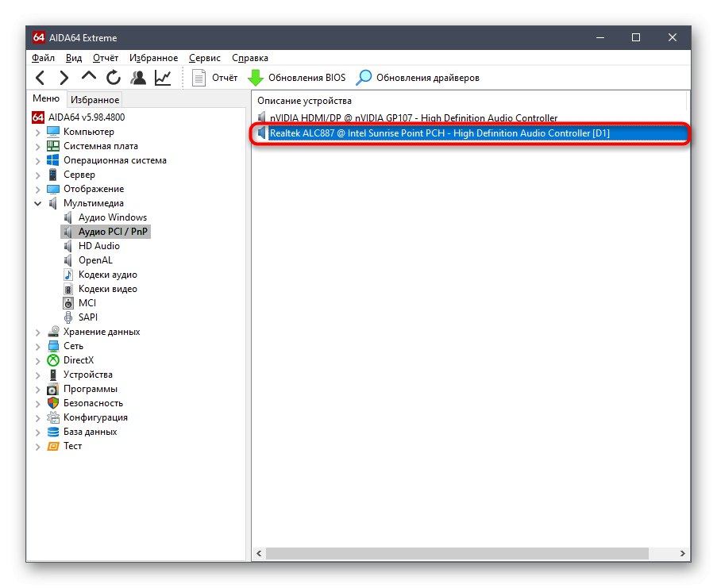The height and width of the screenshot is (588, 717).
Task: Click the Обновления BIOS toolbar label
Action: point(306,78)
